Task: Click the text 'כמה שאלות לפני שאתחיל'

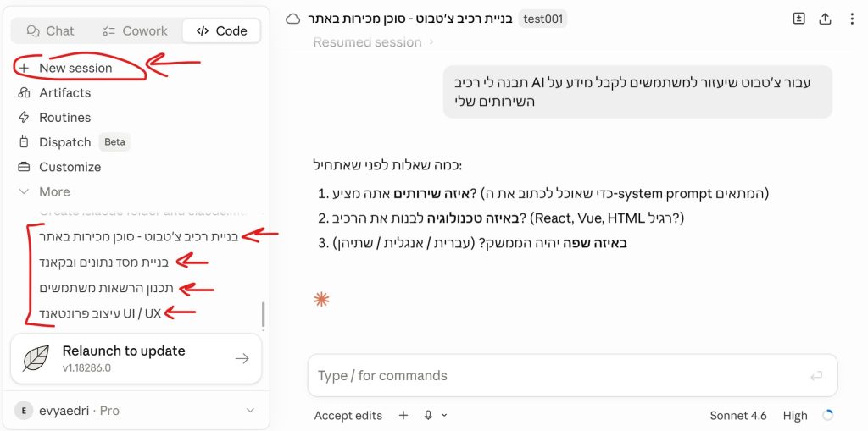Action: 387,165
